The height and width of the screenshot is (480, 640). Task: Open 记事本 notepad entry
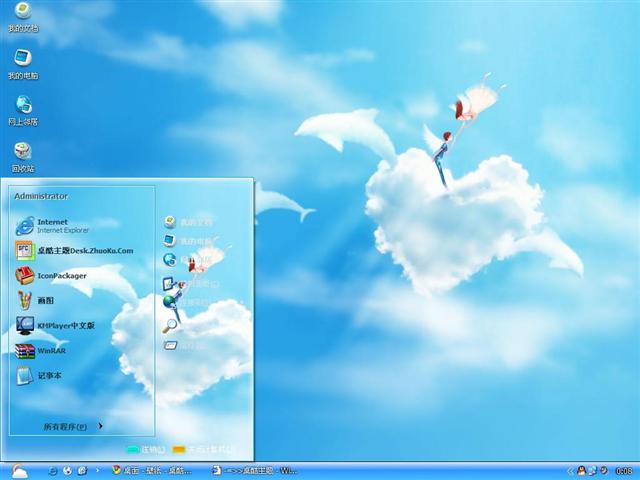tap(38, 376)
